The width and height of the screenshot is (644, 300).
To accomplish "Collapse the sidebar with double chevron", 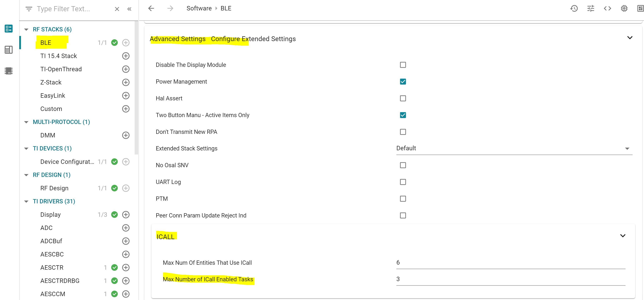I will [129, 9].
